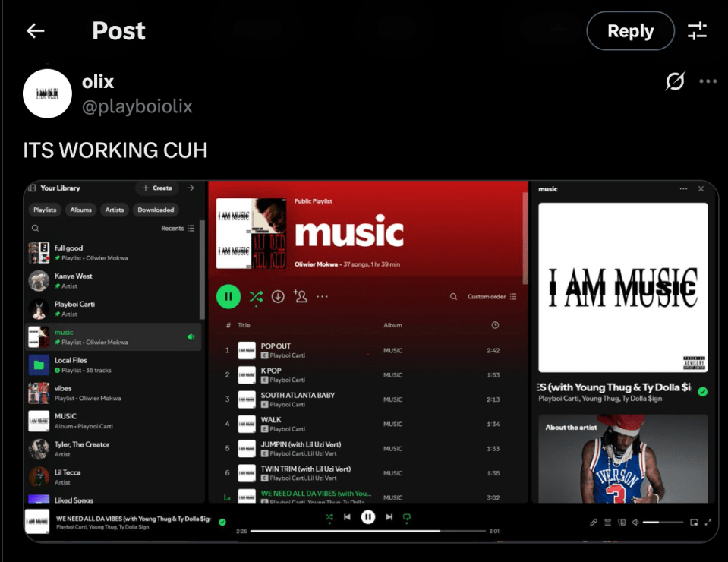
Task: Open the 'vibes' playlist
Action: (114, 393)
